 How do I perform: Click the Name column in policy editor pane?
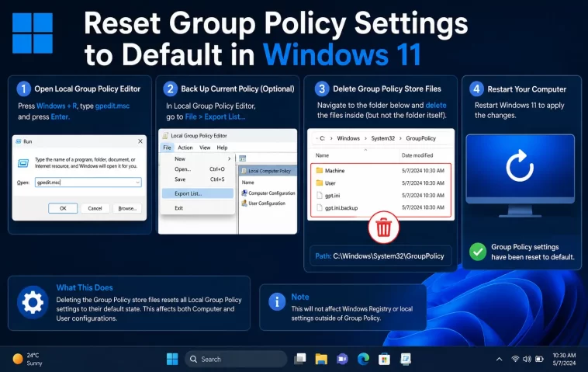coord(248,183)
